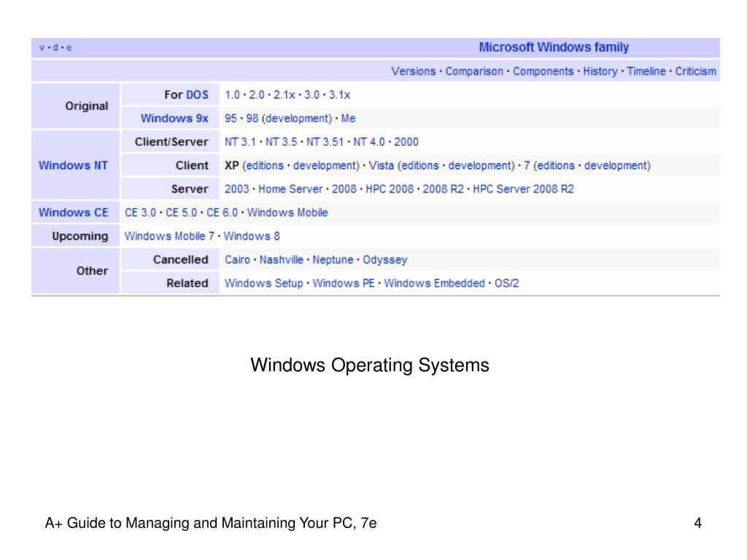This screenshot has height=560, width=747.
Task: Open the Timeline link
Action: click(646, 71)
